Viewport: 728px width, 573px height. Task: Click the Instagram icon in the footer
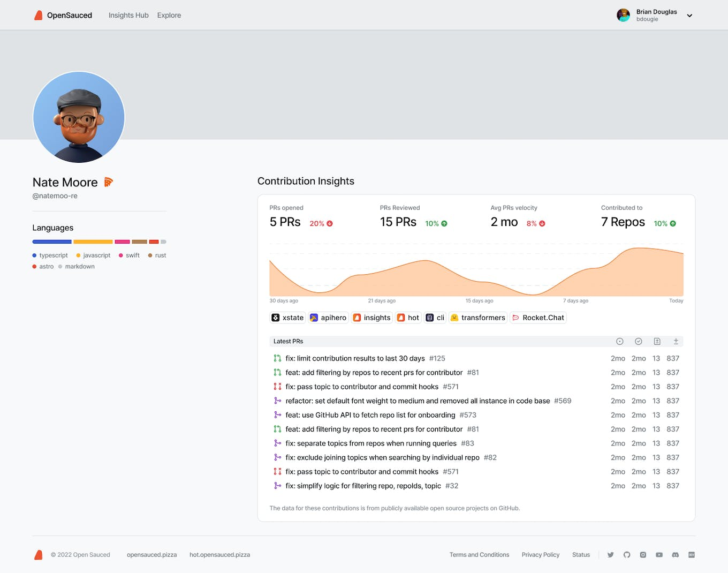643,555
